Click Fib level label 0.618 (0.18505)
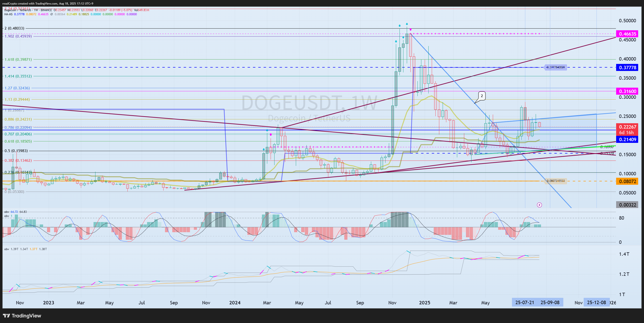The image size is (644, 323). (x=18, y=141)
